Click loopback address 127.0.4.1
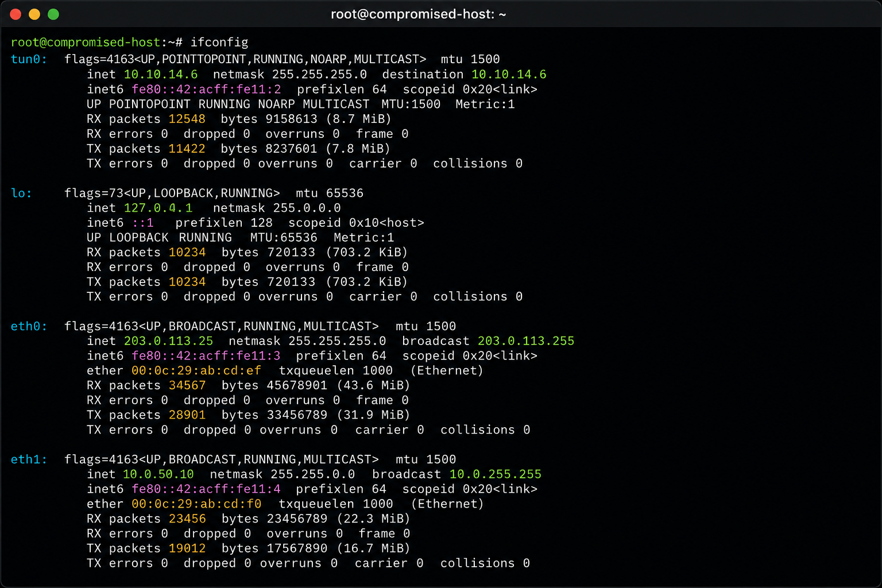The width and height of the screenshot is (882, 588). pos(158,208)
